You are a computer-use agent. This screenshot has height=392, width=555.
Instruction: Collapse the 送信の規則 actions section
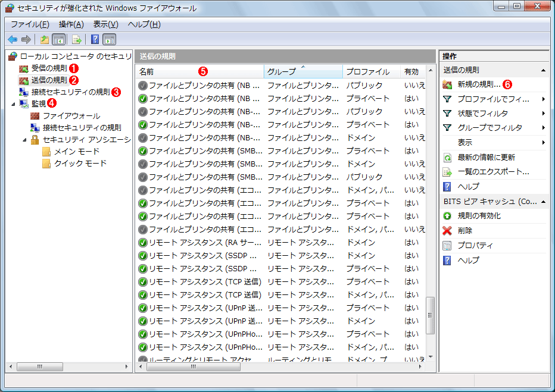pyautogui.click(x=543, y=70)
